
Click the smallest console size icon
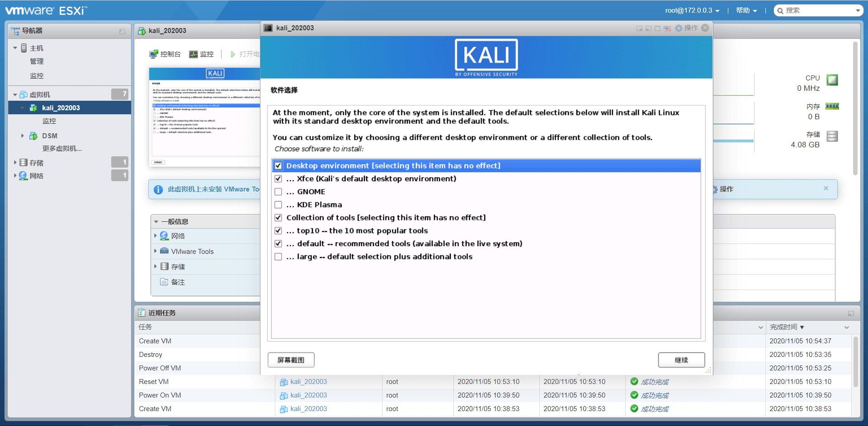pos(640,28)
